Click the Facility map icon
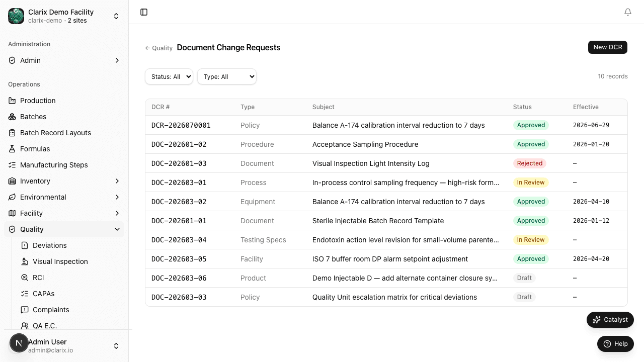Image resolution: width=644 pixels, height=362 pixels. click(x=12, y=213)
